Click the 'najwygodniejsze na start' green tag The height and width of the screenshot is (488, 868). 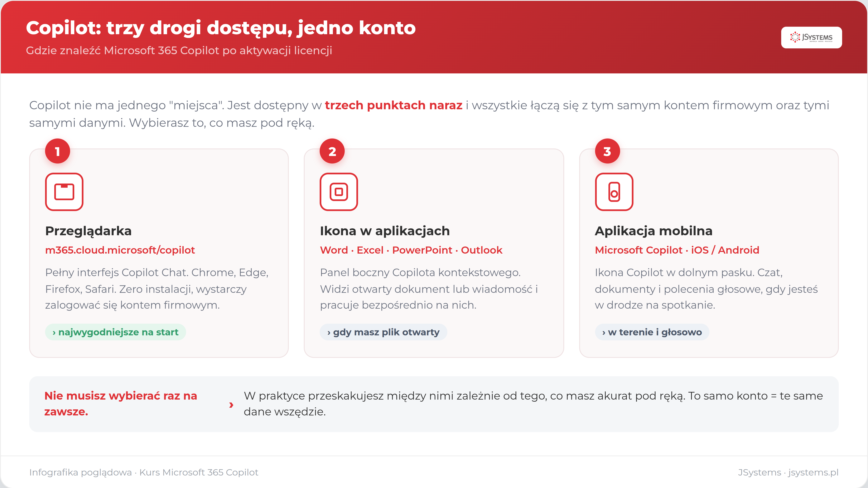click(x=116, y=332)
